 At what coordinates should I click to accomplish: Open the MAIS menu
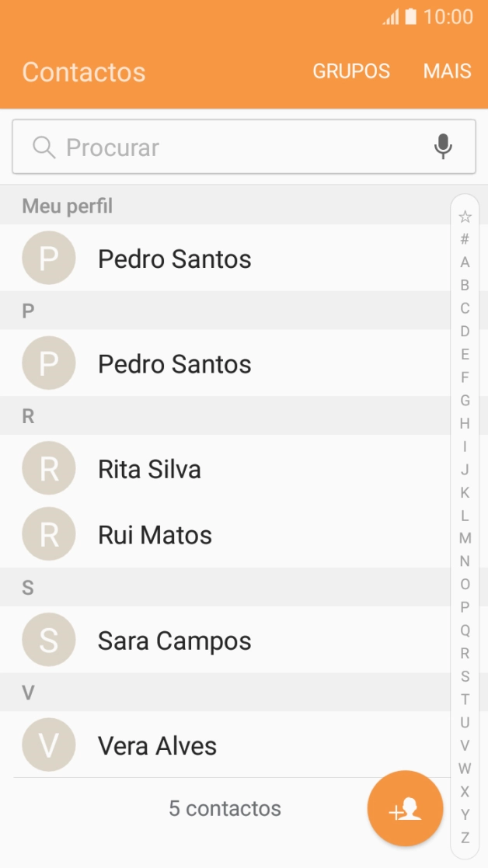point(447,71)
